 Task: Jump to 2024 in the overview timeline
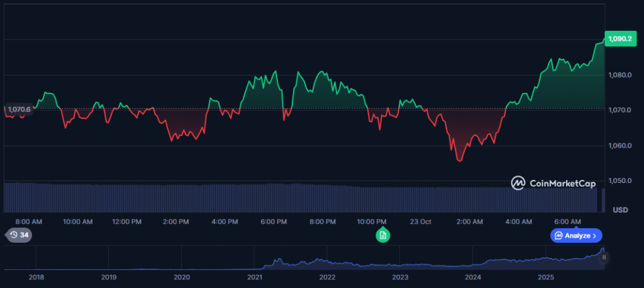click(473, 277)
